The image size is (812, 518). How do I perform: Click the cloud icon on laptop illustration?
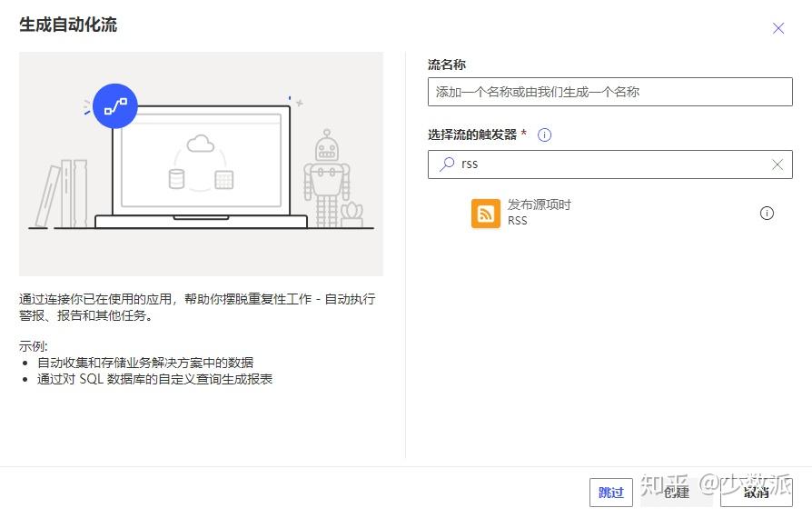coord(200,144)
